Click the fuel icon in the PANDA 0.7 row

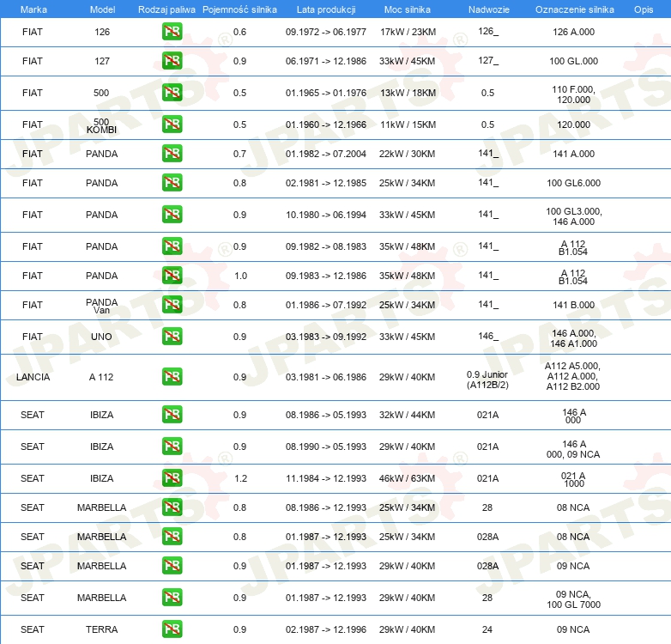coord(172,154)
